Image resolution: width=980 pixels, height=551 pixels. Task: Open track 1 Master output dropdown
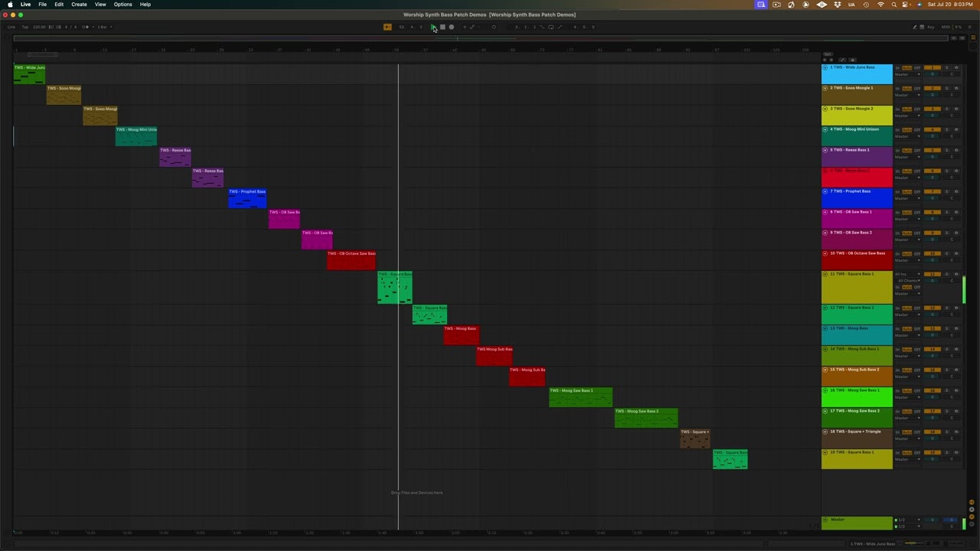[908, 74]
